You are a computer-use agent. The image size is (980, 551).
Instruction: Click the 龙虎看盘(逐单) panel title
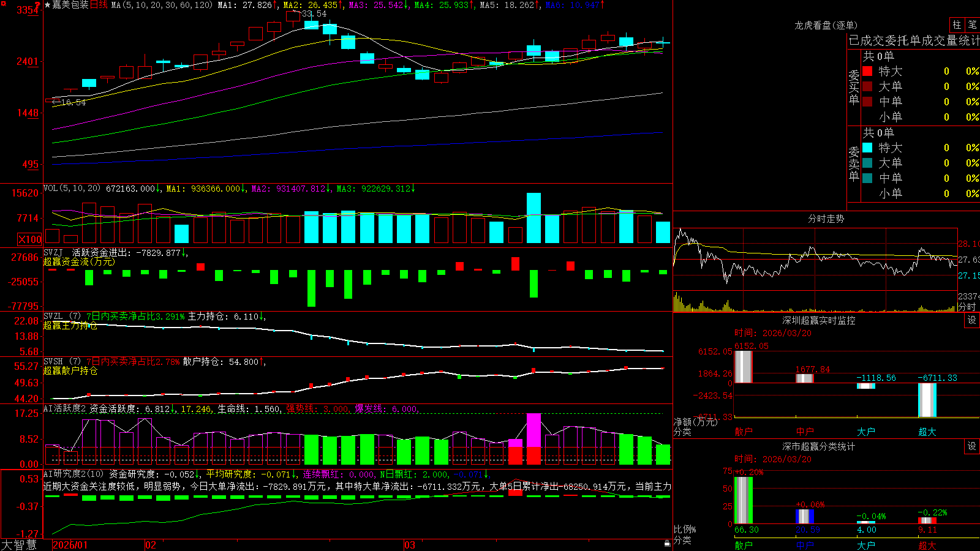tap(826, 25)
